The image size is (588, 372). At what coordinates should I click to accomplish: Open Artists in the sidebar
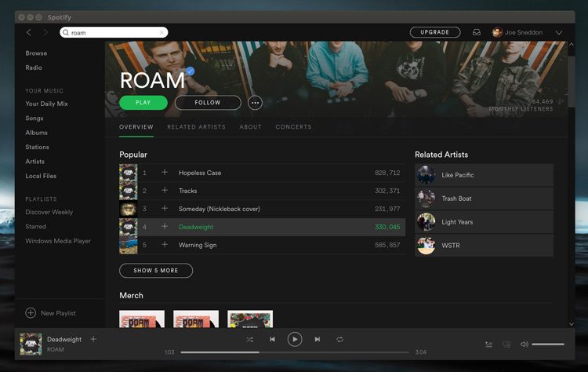(x=34, y=162)
